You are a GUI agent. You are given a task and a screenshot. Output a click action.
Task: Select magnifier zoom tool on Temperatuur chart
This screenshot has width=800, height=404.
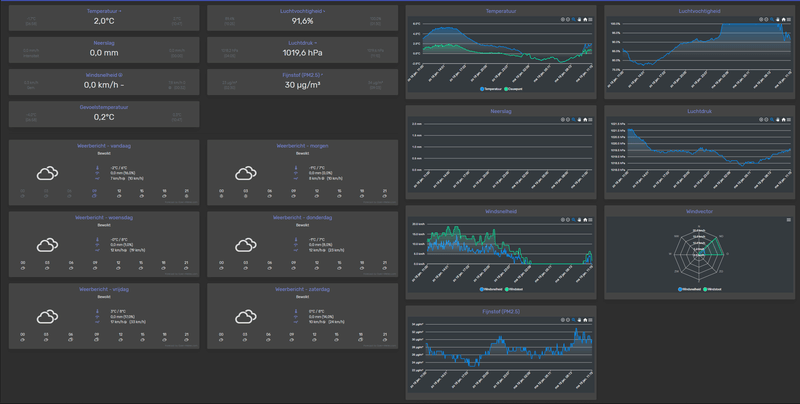(x=573, y=19)
